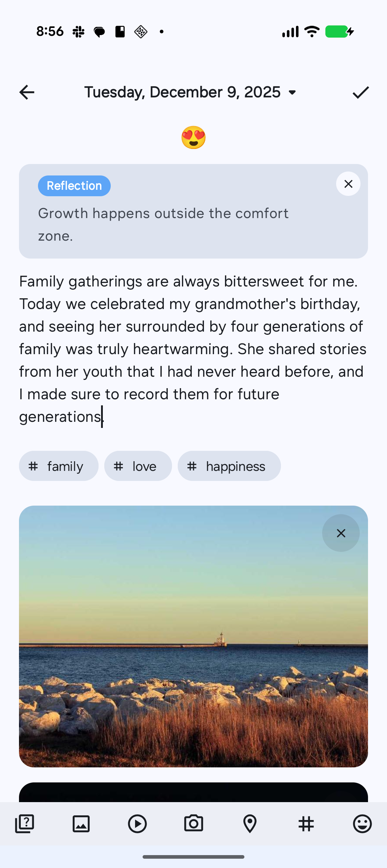Tap the video play icon

[137, 824]
